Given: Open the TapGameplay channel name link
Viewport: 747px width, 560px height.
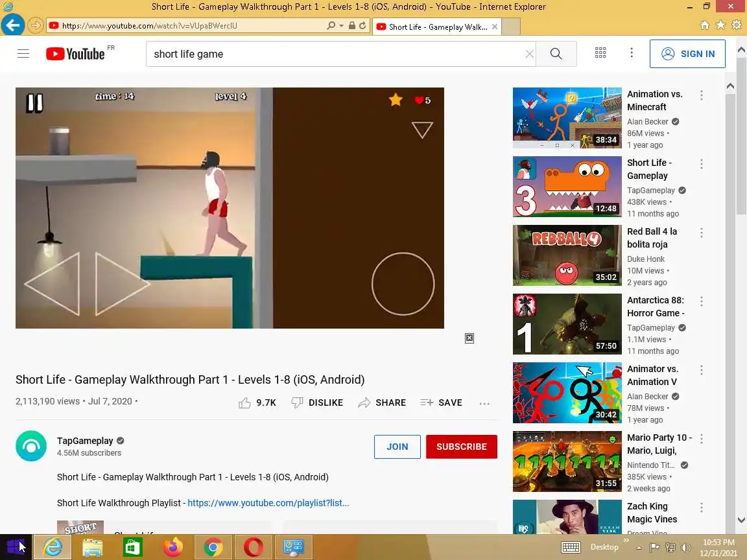Looking at the screenshot, I should 85,441.
